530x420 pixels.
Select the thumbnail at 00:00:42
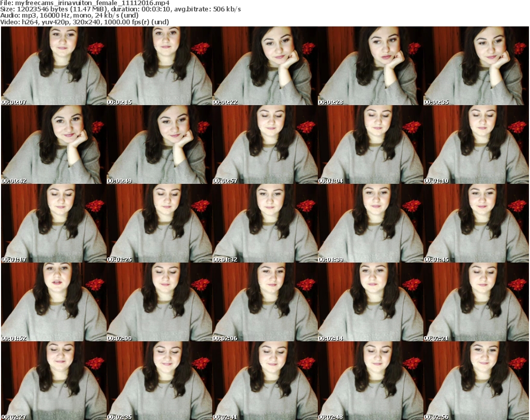click(54, 144)
